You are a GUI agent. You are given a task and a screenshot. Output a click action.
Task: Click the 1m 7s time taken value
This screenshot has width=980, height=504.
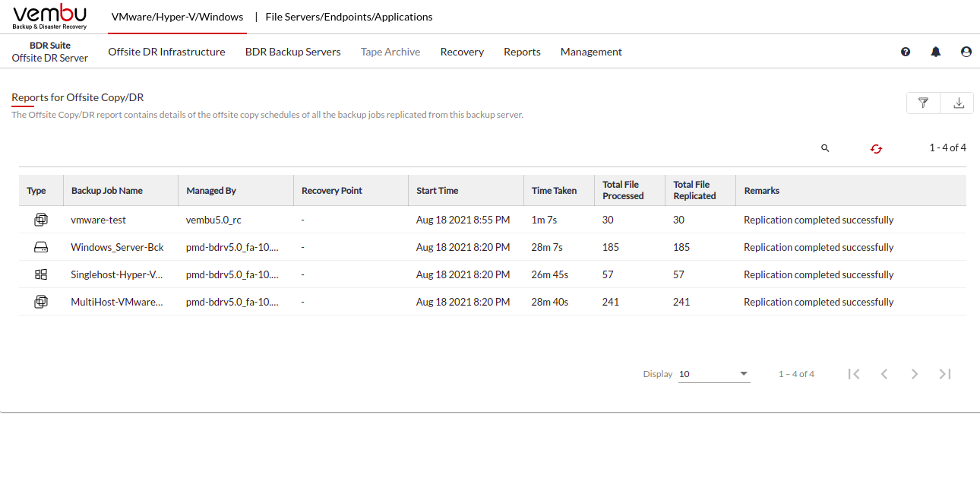click(x=544, y=220)
